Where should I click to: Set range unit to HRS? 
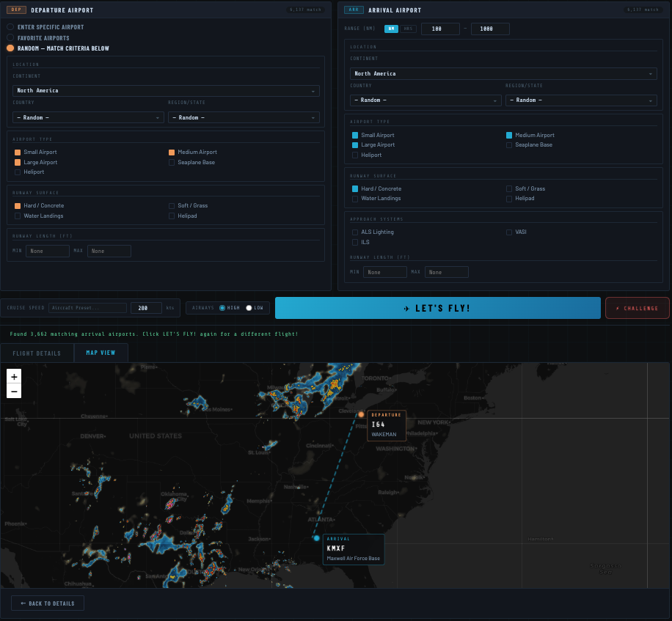tap(408, 29)
